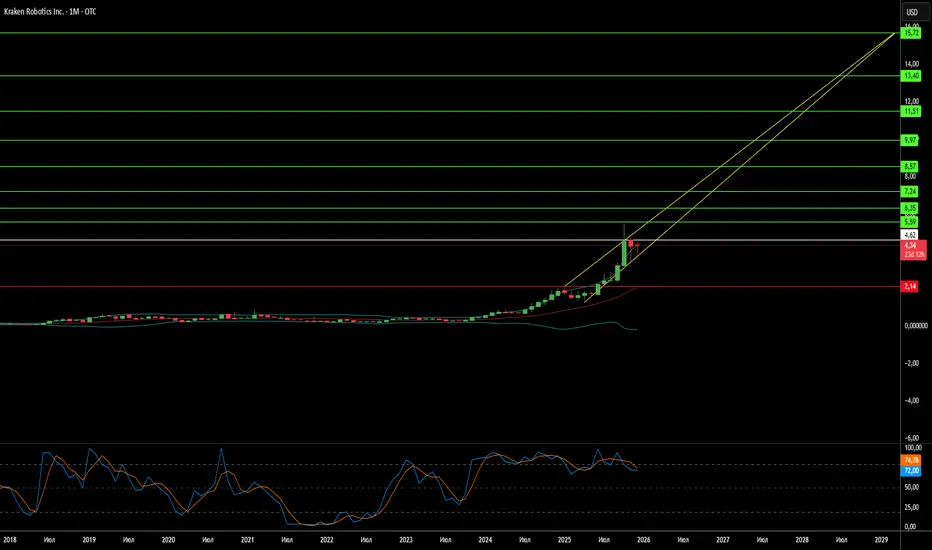
Task: Click the 100,00 indicator scale tick
Action: click(x=913, y=448)
